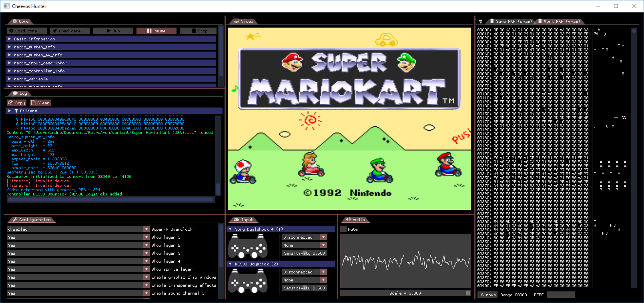644x303 pixels.
Task: Collapse the NES30 Joystick (2) section
Action: [281, 264]
